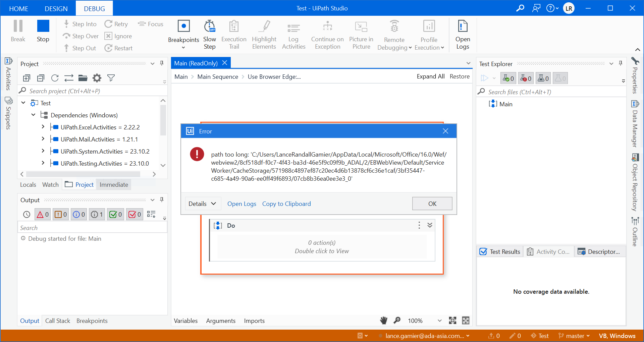The width and height of the screenshot is (644, 342).
Task: Close the Main (ReadOnly) tab
Action: [x=225, y=63]
